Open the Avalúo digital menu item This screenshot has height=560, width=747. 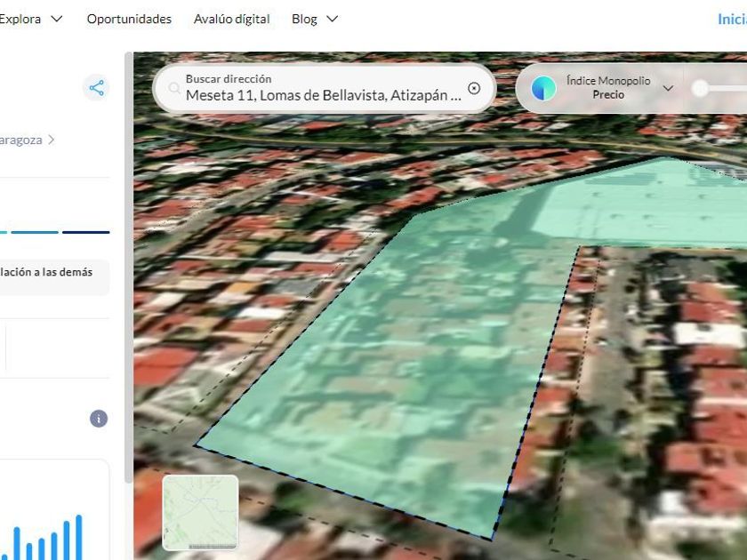coord(231,19)
